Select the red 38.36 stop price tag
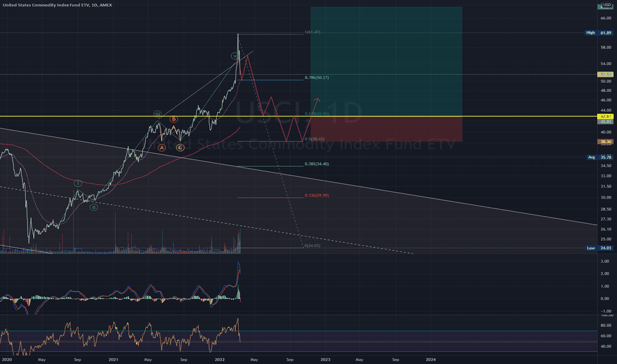This screenshot has width=617, height=364. pos(605,142)
